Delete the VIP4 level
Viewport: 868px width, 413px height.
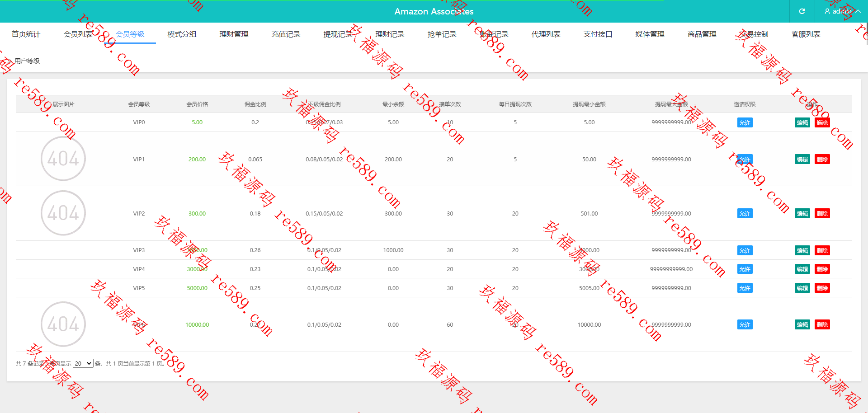coord(822,269)
